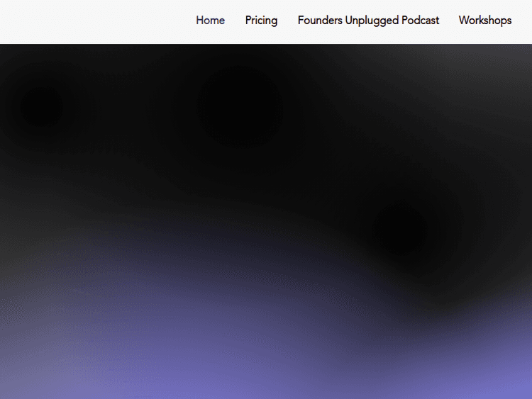
Task: Click the word "Unplugged" in the menu
Action: (370, 21)
